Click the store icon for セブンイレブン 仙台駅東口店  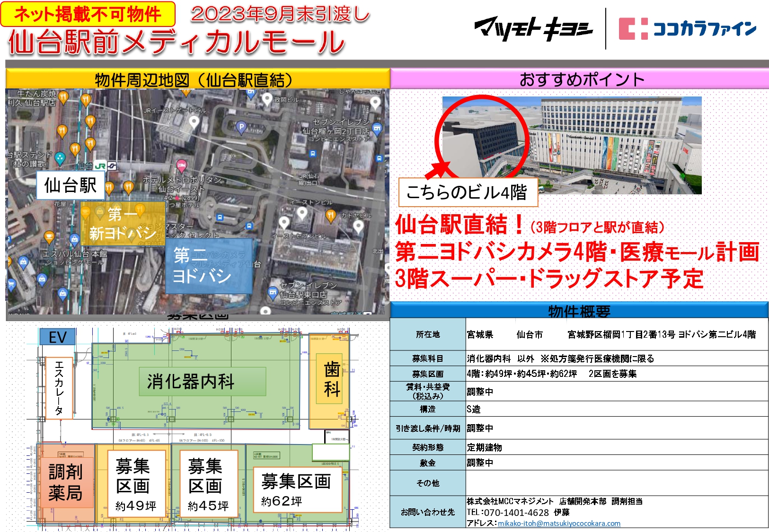point(273,293)
